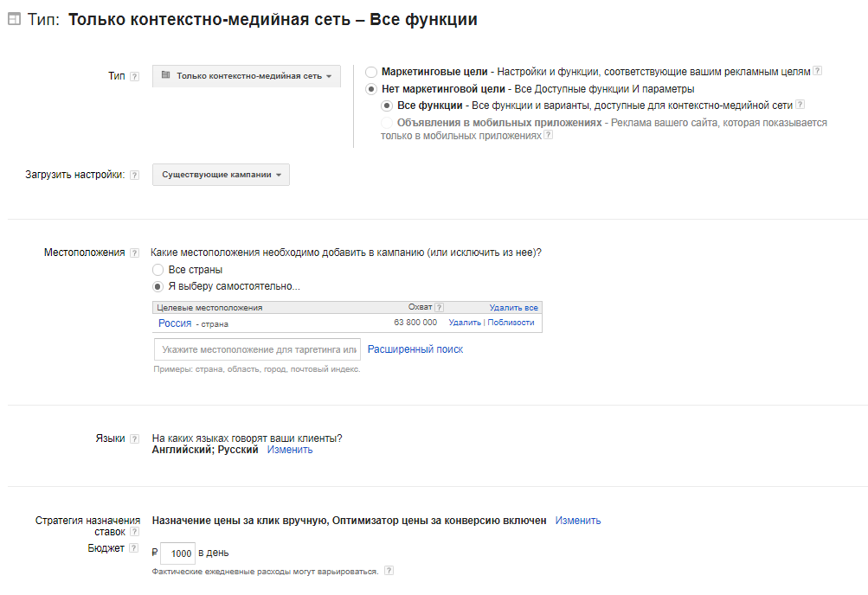Open the Существующие кампании dropdown

click(x=221, y=174)
